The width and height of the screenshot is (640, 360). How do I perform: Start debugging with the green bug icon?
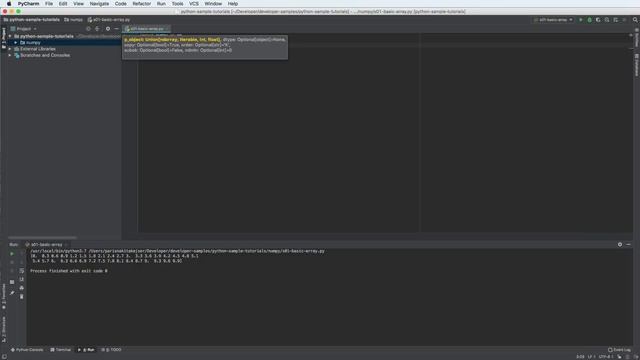[x=589, y=20]
